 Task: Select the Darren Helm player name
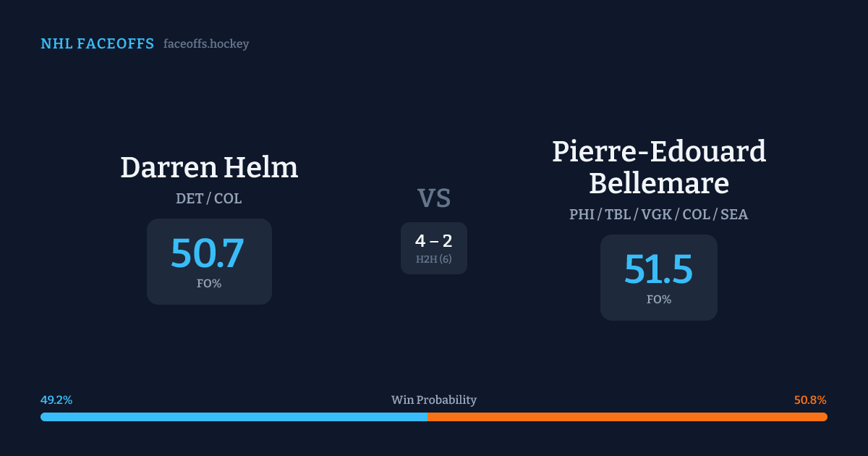click(209, 167)
